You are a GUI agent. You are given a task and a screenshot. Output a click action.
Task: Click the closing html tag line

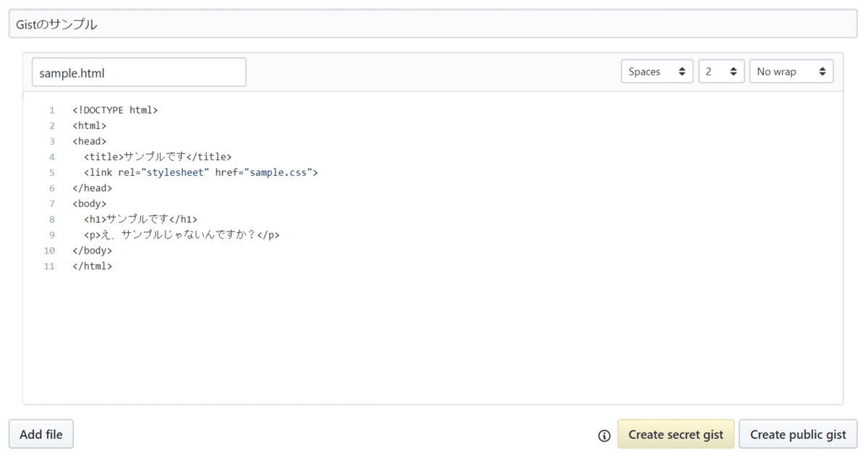(x=93, y=266)
